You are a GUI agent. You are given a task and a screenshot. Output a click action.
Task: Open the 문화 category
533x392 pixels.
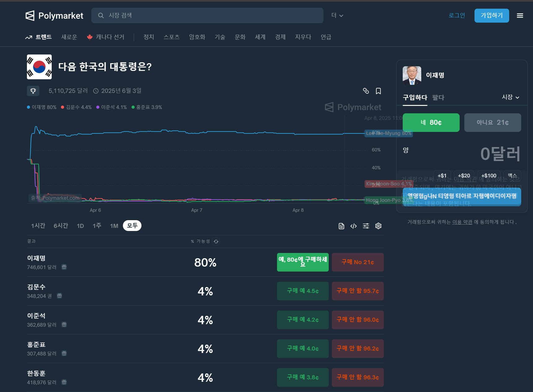pyautogui.click(x=240, y=37)
